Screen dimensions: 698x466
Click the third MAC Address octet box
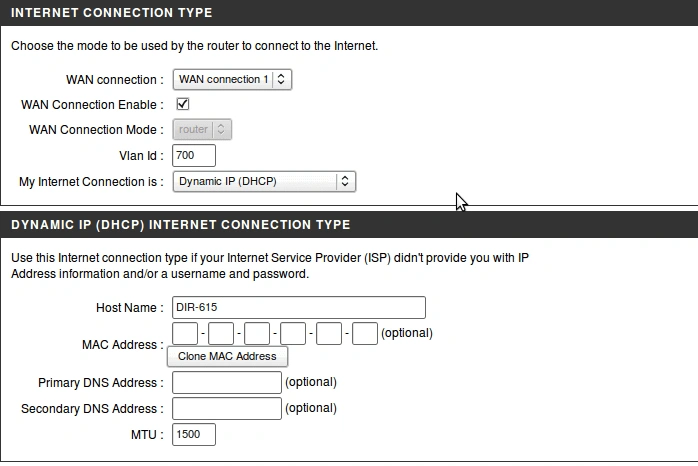(257, 333)
